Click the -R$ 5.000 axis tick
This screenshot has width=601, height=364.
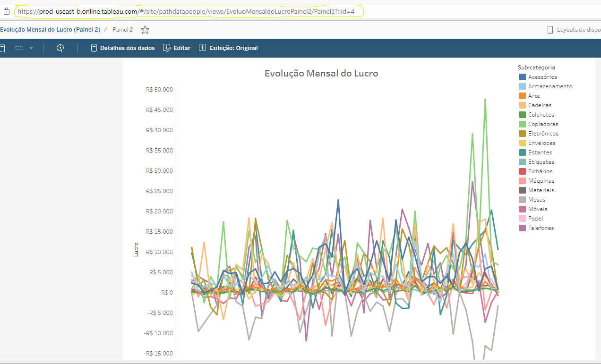tap(161, 313)
